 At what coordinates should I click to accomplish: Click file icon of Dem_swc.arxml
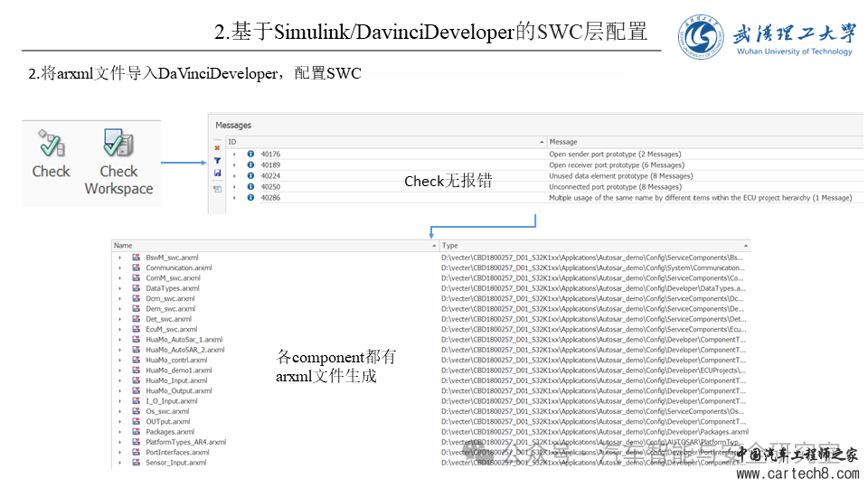point(136,309)
